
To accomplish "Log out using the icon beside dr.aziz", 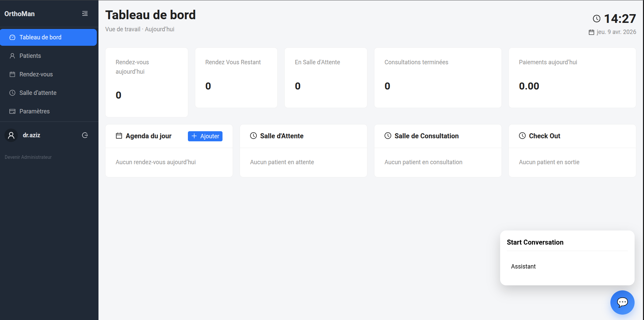I will (x=85, y=135).
